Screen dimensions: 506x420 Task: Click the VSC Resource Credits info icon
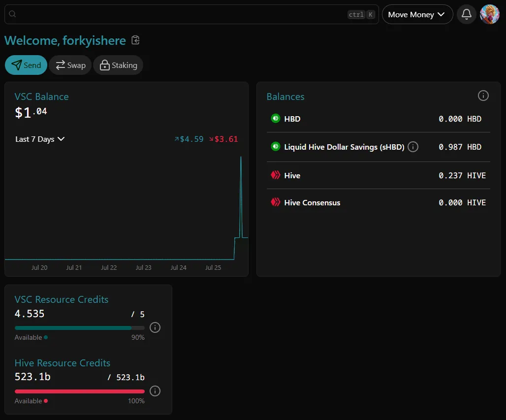click(155, 327)
